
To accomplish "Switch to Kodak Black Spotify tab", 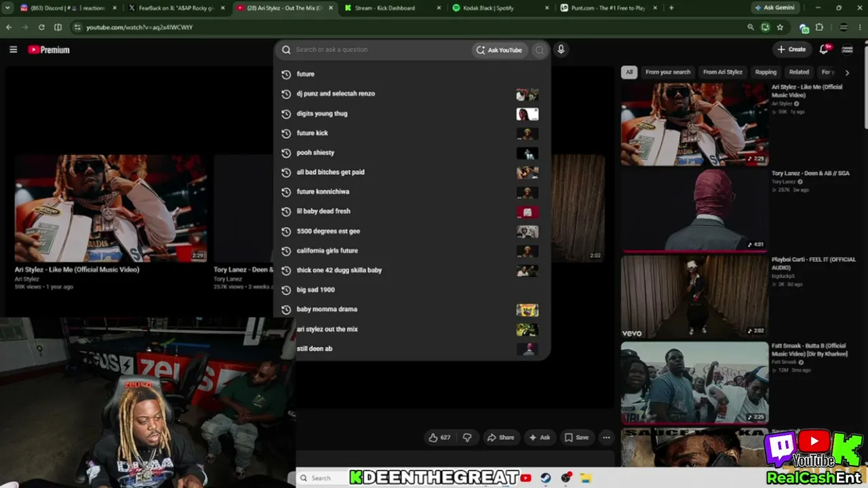I will coord(500,8).
